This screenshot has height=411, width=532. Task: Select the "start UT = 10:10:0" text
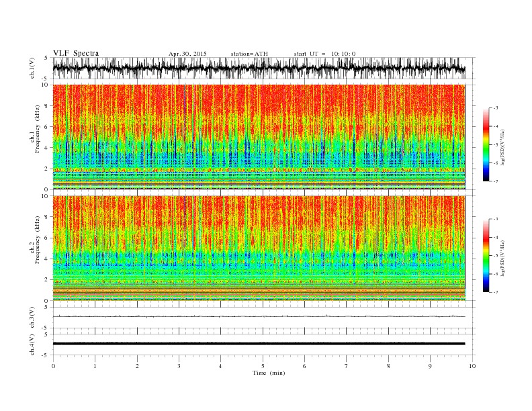[324, 54]
